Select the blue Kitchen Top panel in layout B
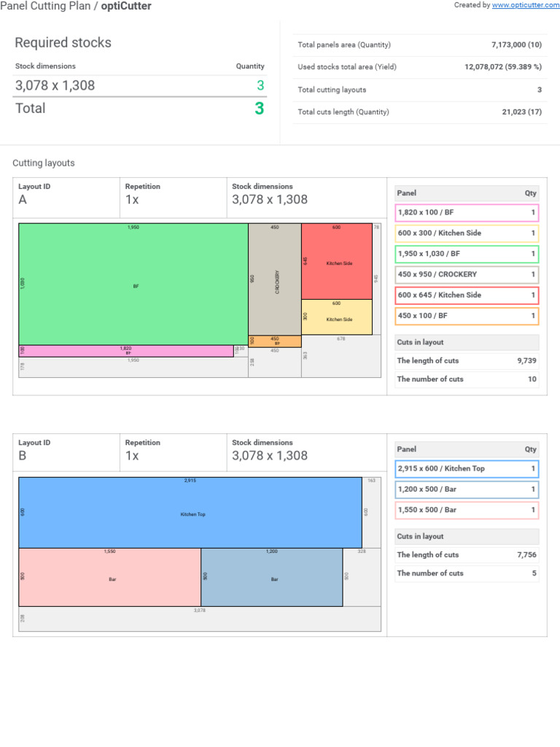 click(190, 513)
